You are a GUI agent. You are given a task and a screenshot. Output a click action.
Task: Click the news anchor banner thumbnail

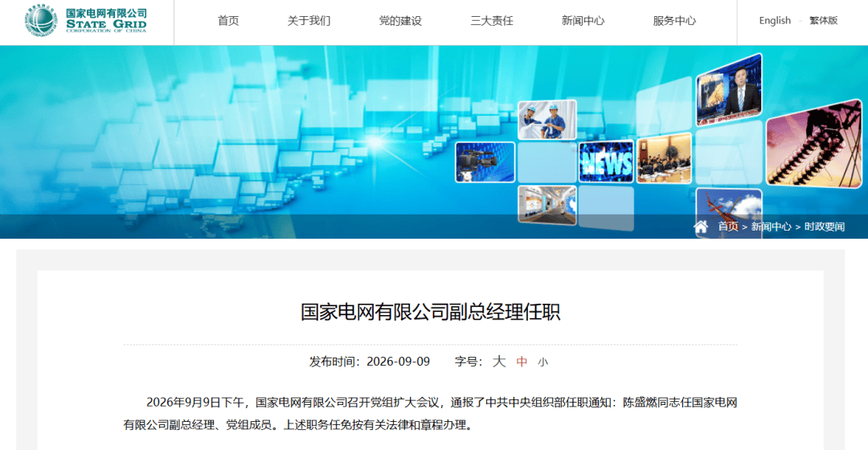pyautogui.click(x=729, y=90)
